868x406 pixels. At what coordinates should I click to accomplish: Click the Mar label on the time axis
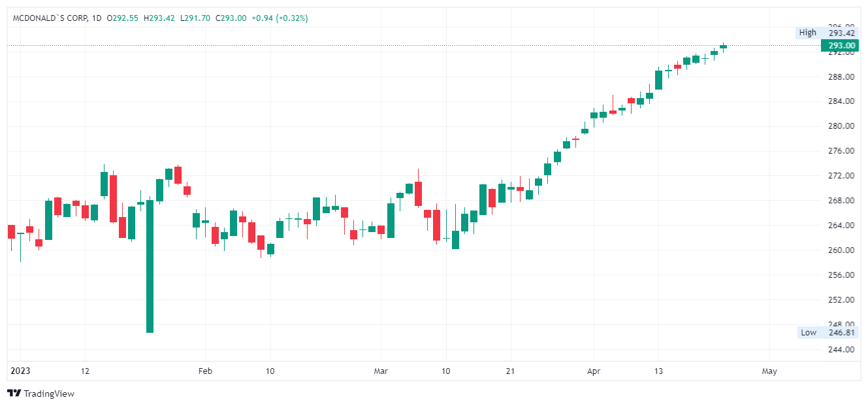381,371
